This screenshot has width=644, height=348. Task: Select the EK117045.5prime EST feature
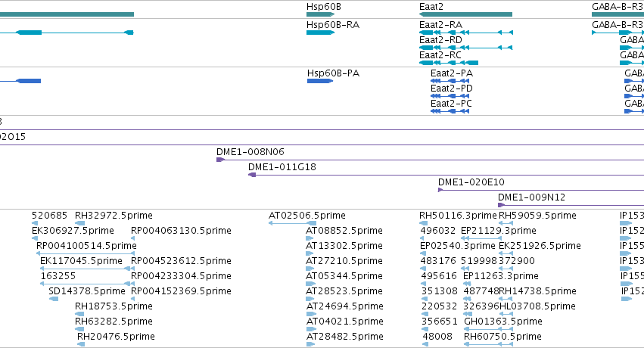85,269
